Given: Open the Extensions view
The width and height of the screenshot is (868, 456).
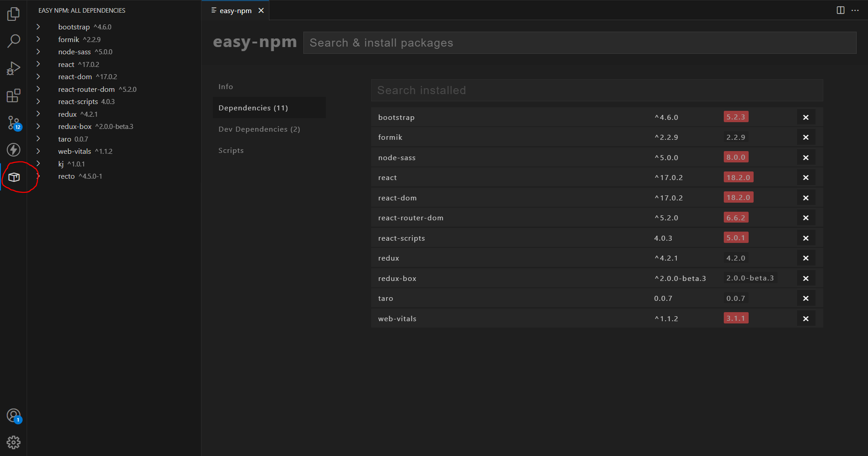Looking at the screenshot, I should (14, 95).
